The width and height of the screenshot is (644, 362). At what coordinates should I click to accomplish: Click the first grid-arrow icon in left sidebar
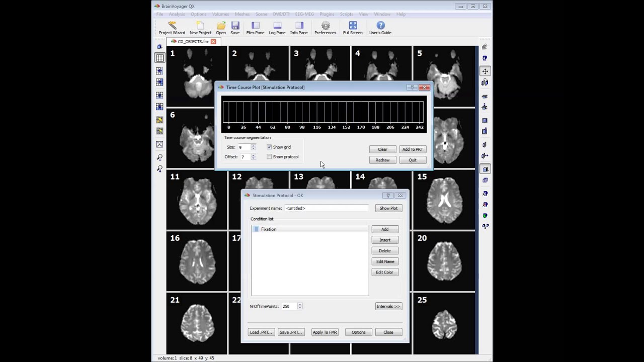(159, 71)
